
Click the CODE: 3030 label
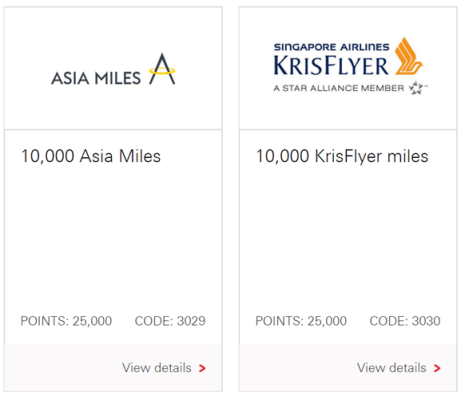tap(405, 321)
